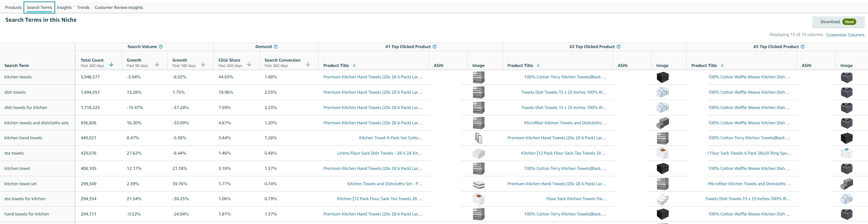Click the 'Displaying 15 of 15 columns' text
The width and height of the screenshot is (868, 224).
point(796,35)
